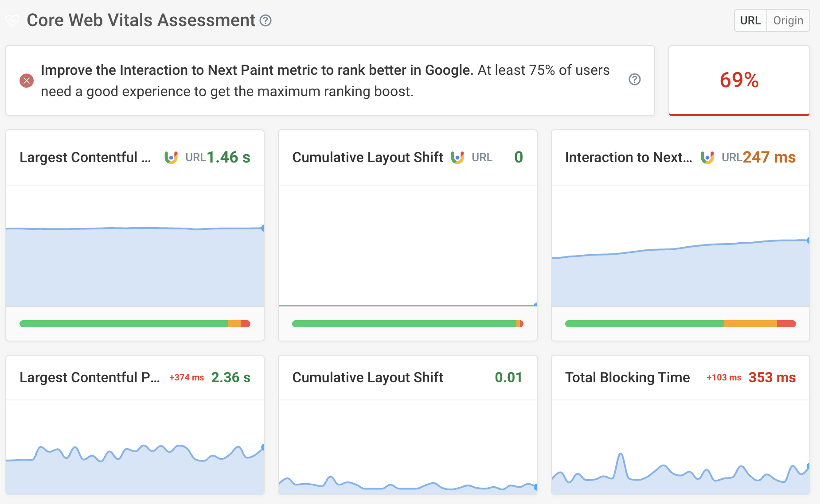
Task: Open lab Largest Contentful Paint 2.36 s card
Action: point(90,377)
